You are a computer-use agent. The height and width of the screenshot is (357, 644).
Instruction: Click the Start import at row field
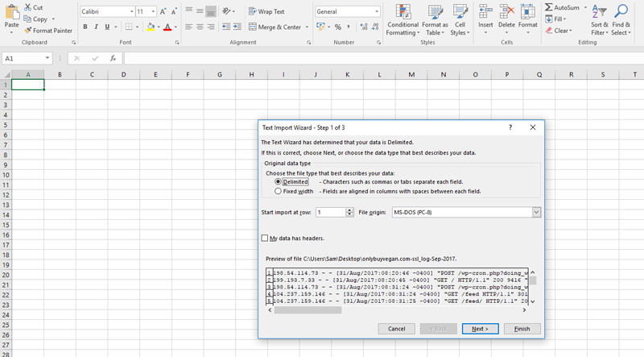tap(330, 212)
